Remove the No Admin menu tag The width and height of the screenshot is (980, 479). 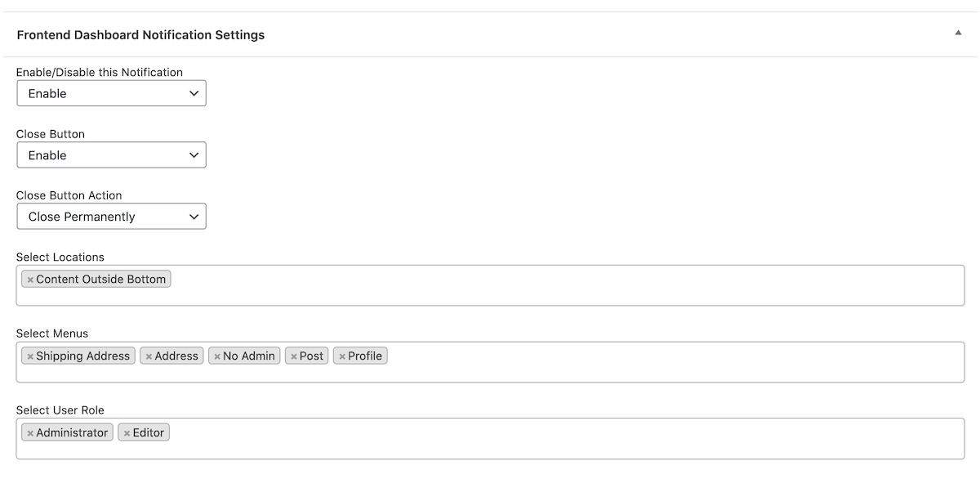pyautogui.click(x=217, y=356)
